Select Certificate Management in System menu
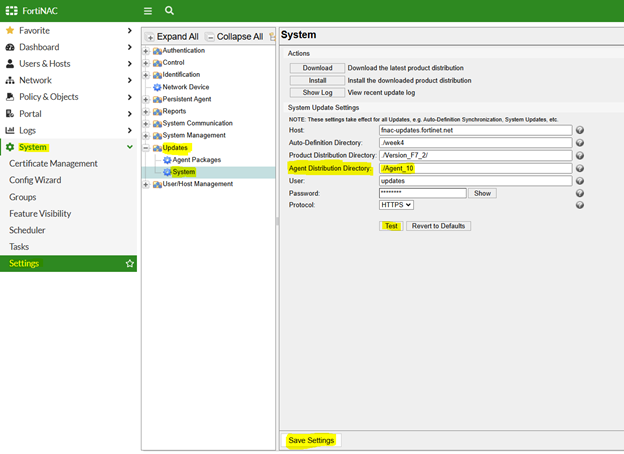The height and width of the screenshot is (454, 624). pos(53,164)
